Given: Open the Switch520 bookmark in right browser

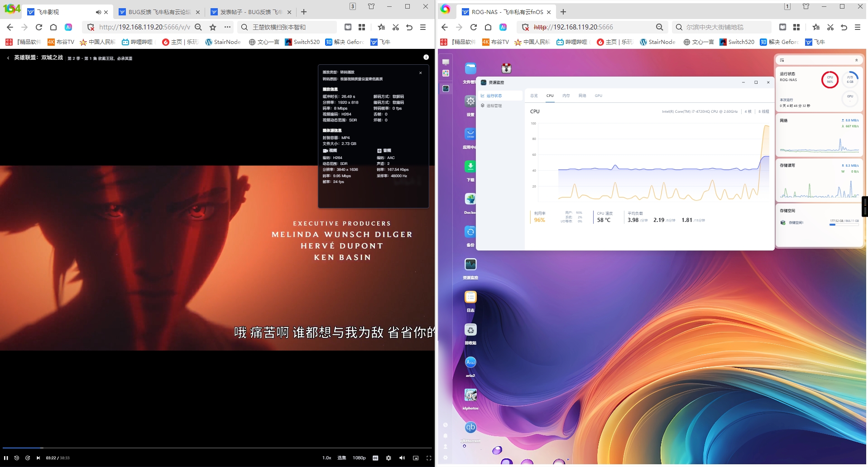Looking at the screenshot, I should click(x=737, y=42).
